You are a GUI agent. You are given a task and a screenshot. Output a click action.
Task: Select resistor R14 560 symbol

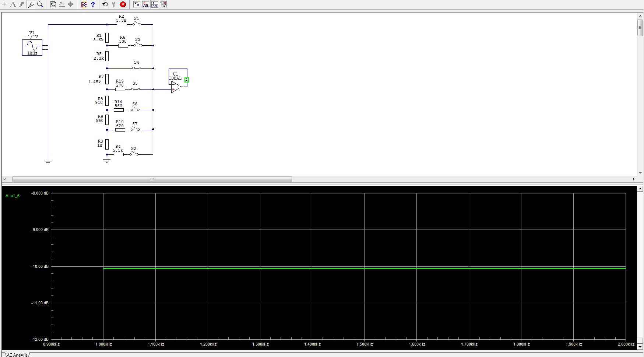pyautogui.click(x=119, y=110)
